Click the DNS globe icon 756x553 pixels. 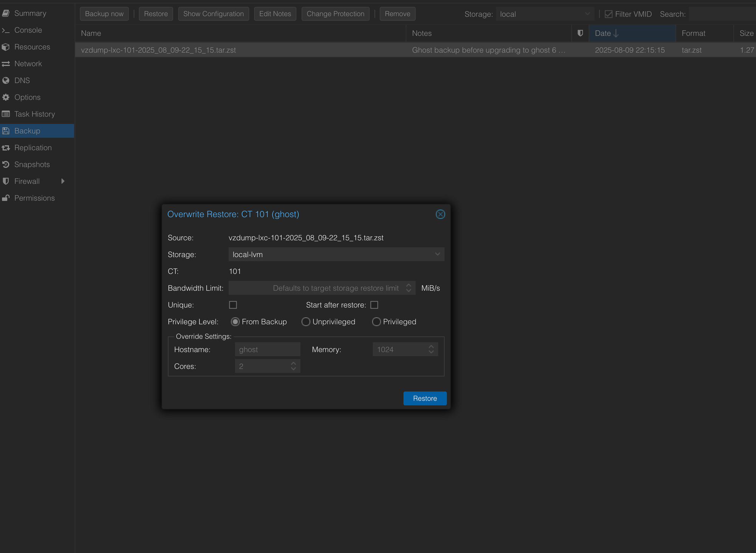click(x=6, y=81)
